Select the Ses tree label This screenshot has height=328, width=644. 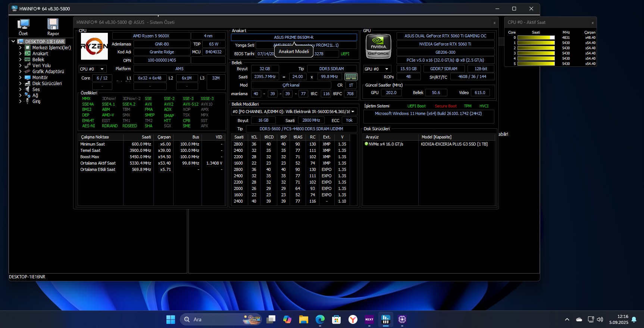[36, 90]
